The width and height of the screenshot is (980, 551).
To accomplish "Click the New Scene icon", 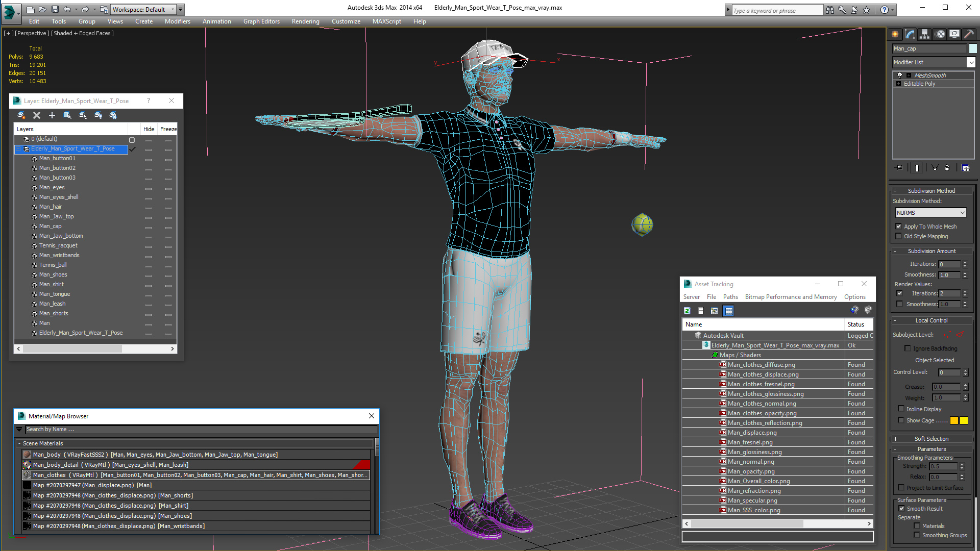I will [31, 9].
